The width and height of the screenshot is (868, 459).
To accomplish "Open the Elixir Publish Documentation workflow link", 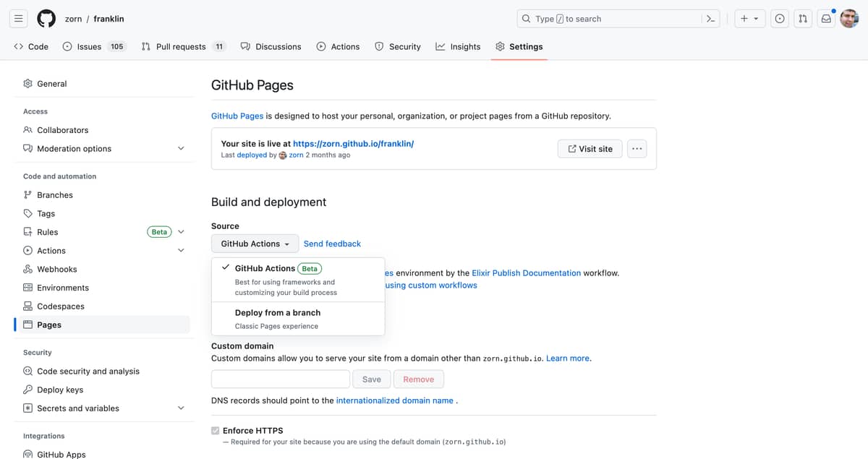I will 526,273.
